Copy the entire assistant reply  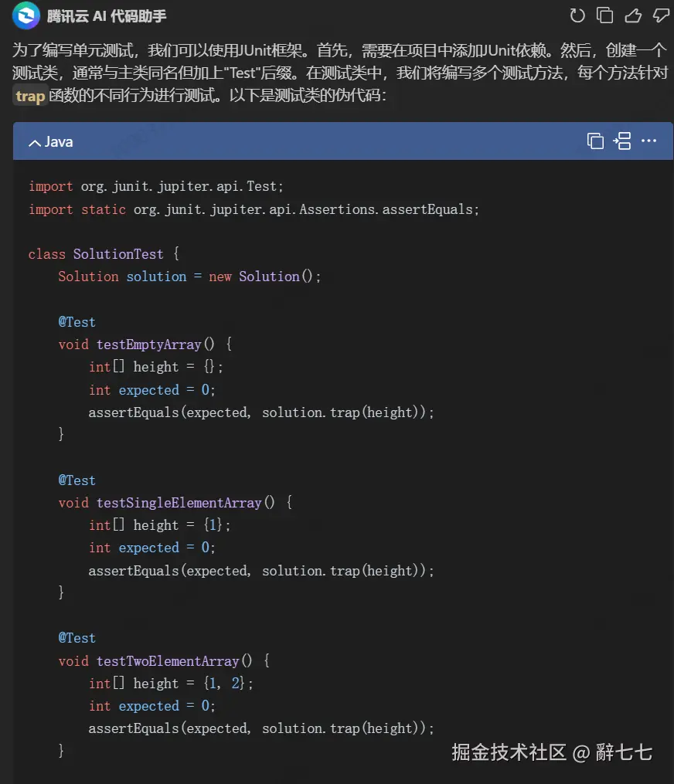point(604,15)
